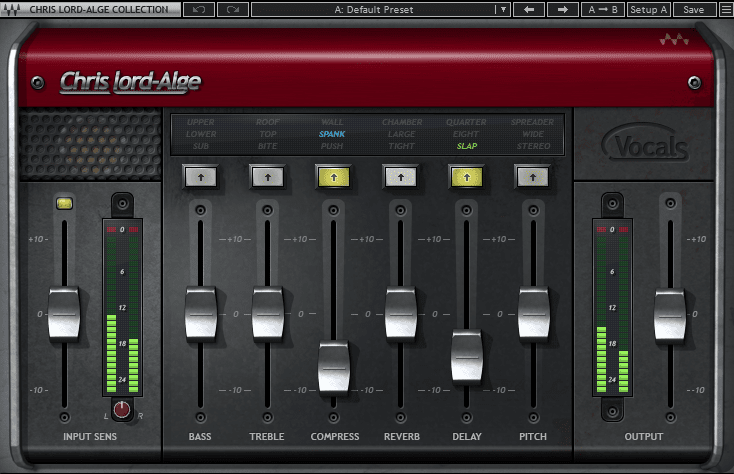Select SLAP delay mode label
734x474 pixels.
(x=467, y=146)
